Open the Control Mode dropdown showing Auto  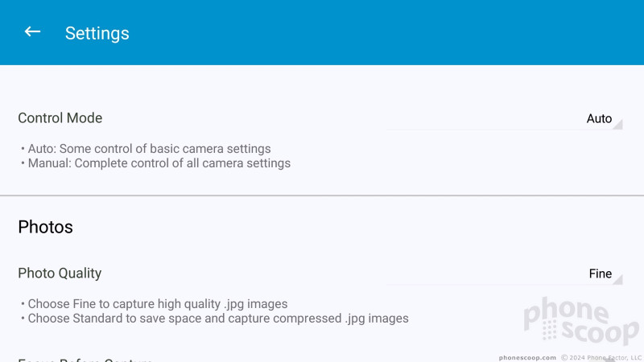(505, 119)
